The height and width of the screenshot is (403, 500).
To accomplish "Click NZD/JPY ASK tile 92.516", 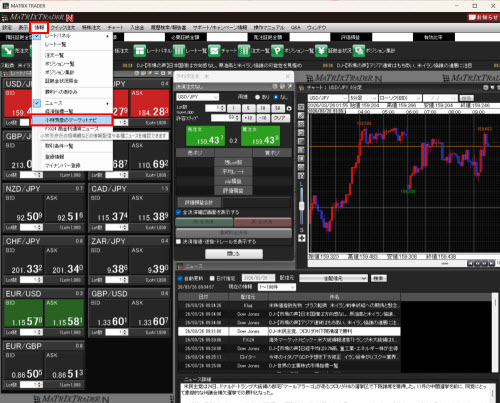I will tap(65, 208).
